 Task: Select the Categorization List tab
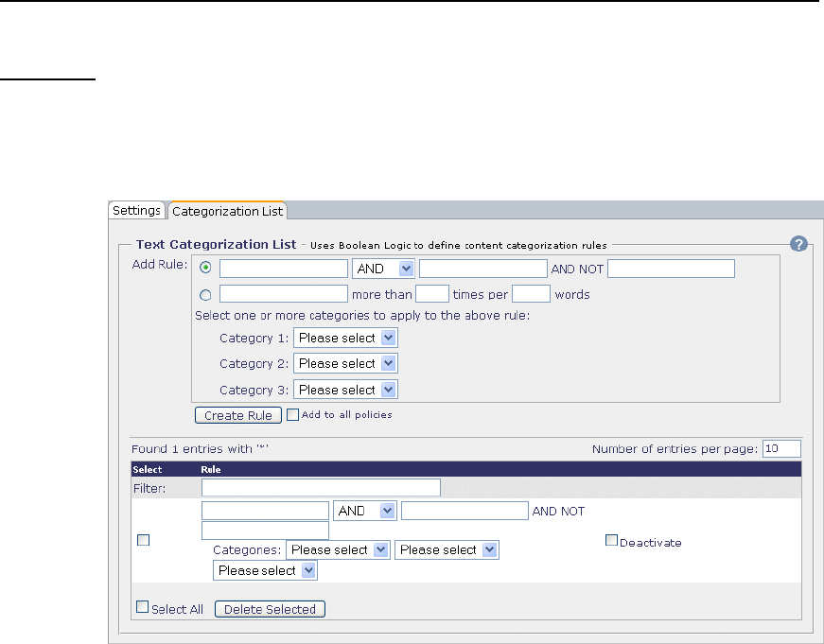[227, 211]
